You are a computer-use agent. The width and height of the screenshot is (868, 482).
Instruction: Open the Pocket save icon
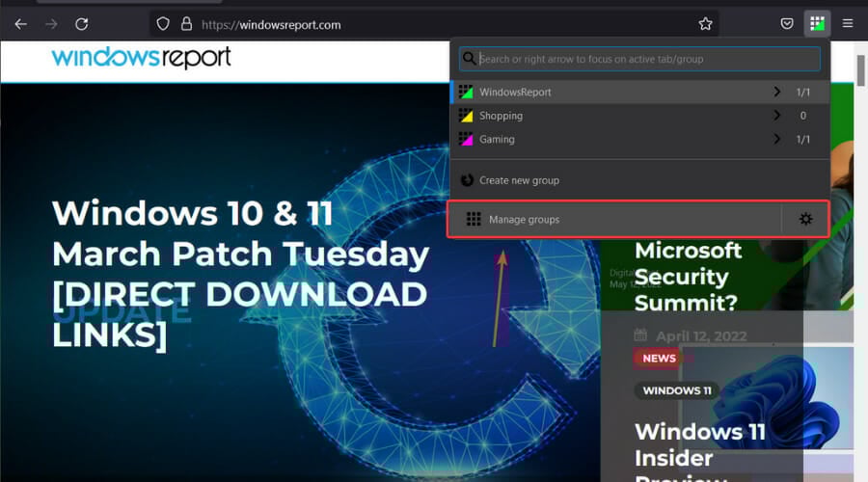click(787, 24)
